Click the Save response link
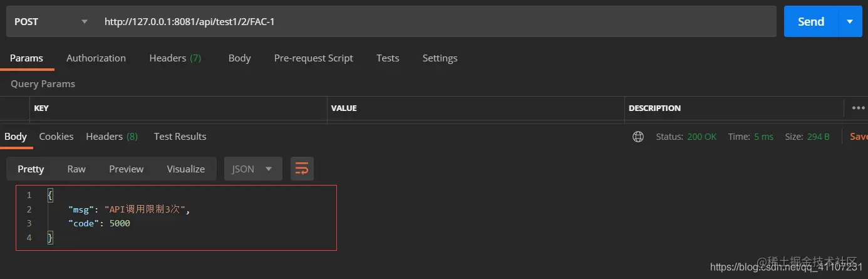The height and width of the screenshot is (279, 868). [x=859, y=136]
